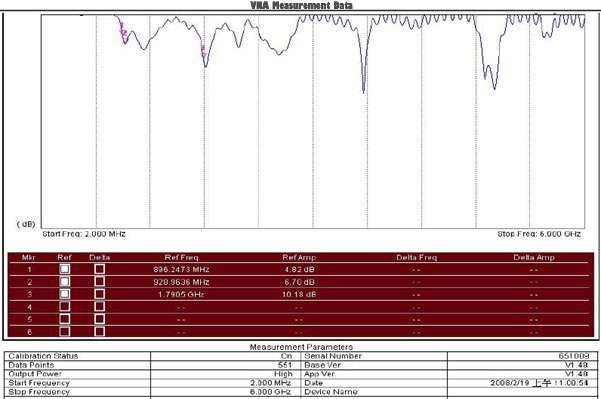Click the Device Name label
The height and width of the screenshot is (399, 601).
point(331,392)
